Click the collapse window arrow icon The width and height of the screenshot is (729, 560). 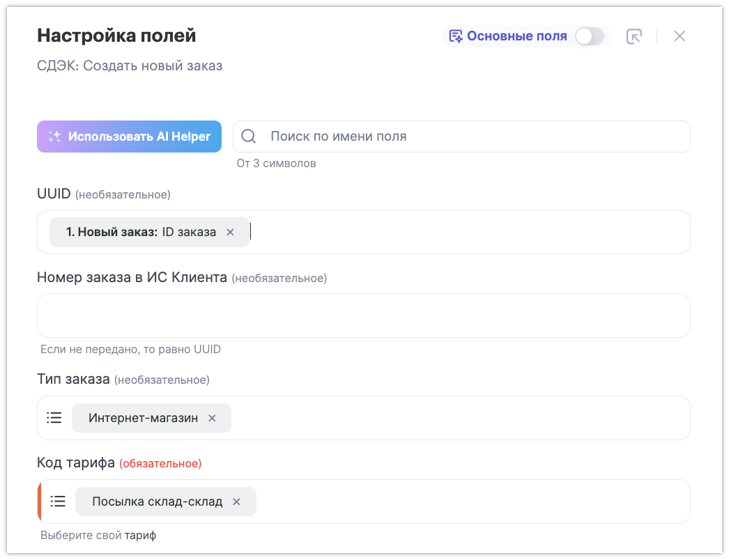point(634,36)
